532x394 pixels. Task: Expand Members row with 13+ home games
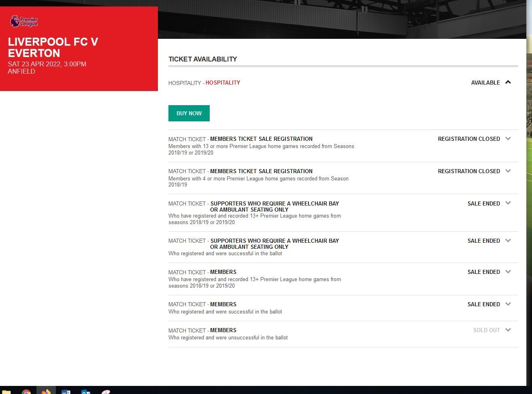508,271
